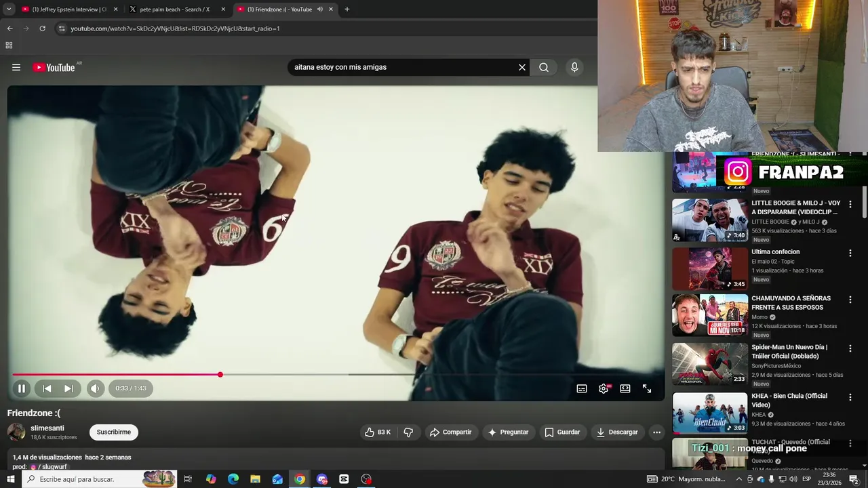Open Microsoft Edge from taskbar

pyautogui.click(x=233, y=479)
